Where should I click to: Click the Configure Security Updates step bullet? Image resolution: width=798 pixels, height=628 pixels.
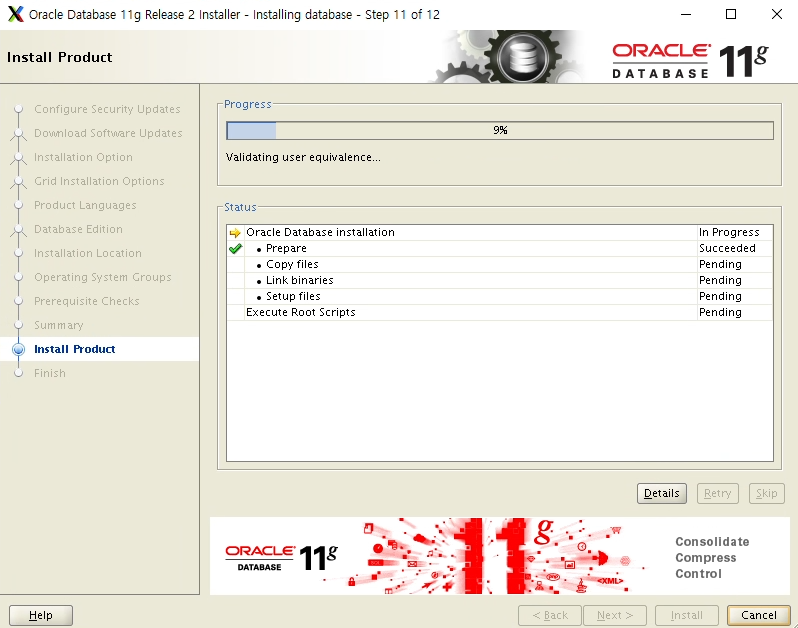pyautogui.click(x=18, y=109)
